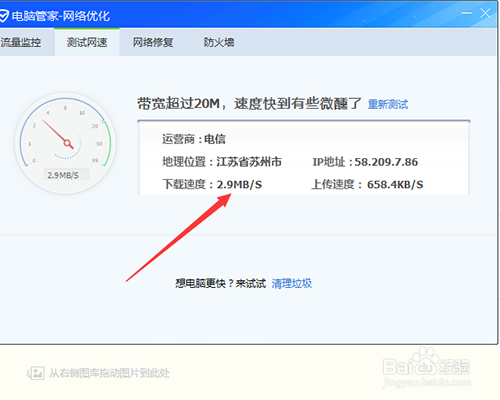Open the 网络修复 tab

click(x=153, y=42)
